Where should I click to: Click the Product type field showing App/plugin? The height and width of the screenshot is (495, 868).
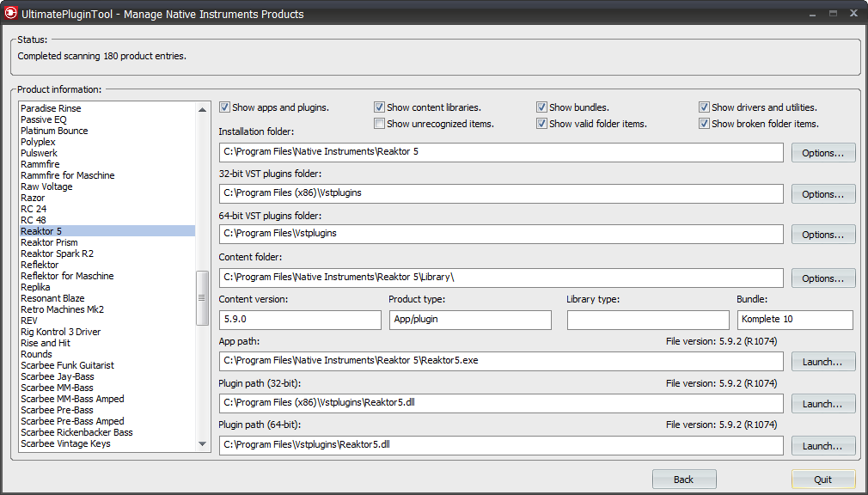coord(470,320)
